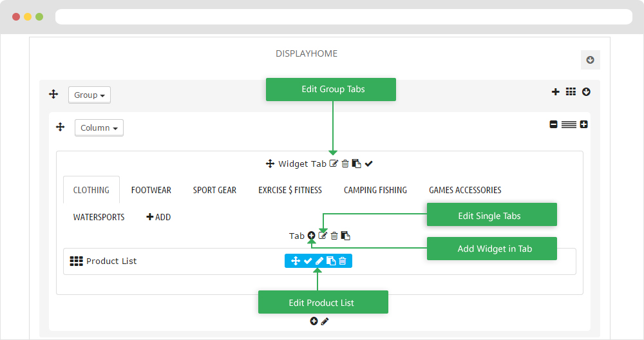
Task: Click the browser address bar
Action: tap(344, 17)
